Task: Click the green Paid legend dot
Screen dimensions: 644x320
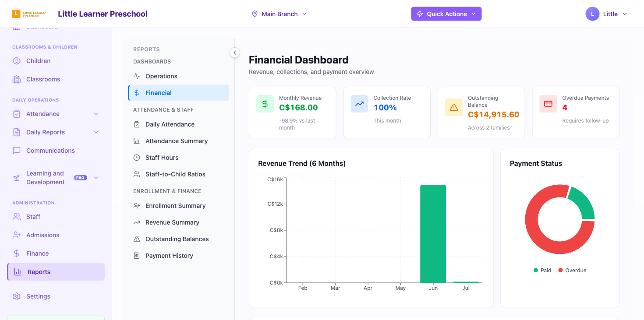Action: [535, 270]
